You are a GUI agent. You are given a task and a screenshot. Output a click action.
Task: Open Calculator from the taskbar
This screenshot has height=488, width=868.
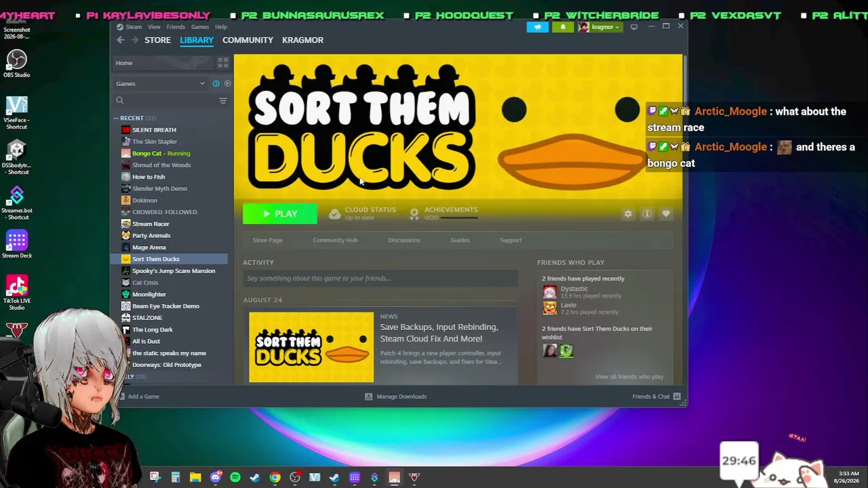coord(176,477)
